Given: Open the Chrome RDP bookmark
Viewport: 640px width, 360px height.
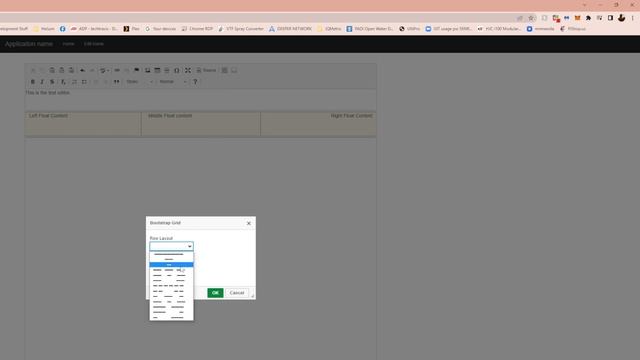Looking at the screenshot, I should point(198,29).
